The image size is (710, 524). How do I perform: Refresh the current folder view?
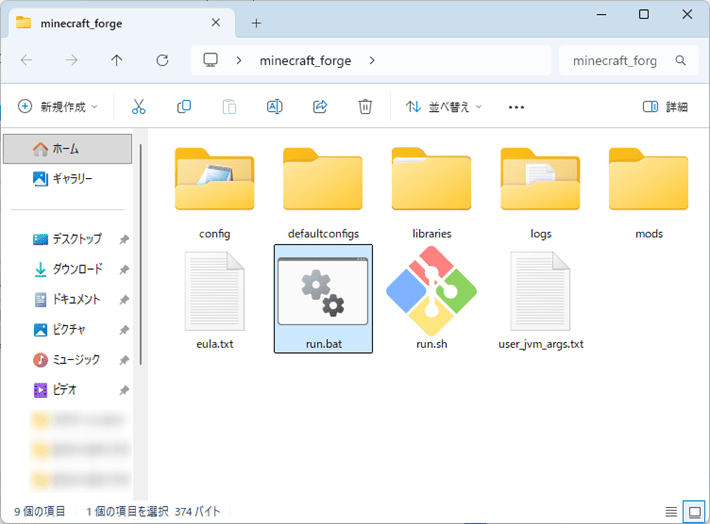[162, 60]
